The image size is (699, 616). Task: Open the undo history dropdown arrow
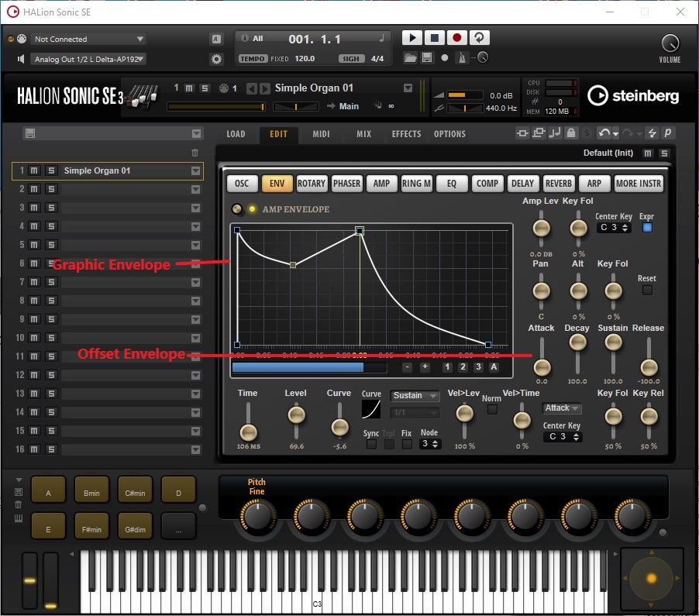point(615,134)
